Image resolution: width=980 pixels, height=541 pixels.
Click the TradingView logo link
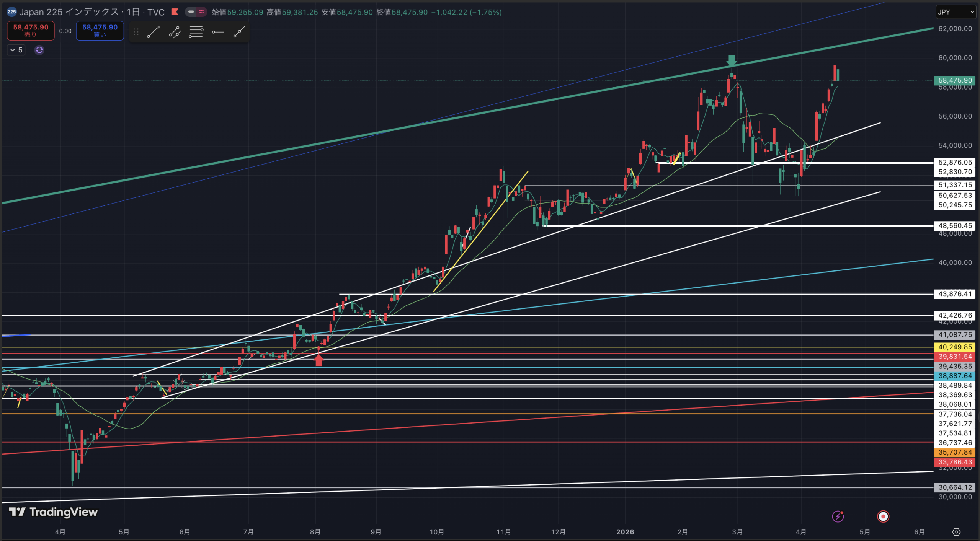53,512
